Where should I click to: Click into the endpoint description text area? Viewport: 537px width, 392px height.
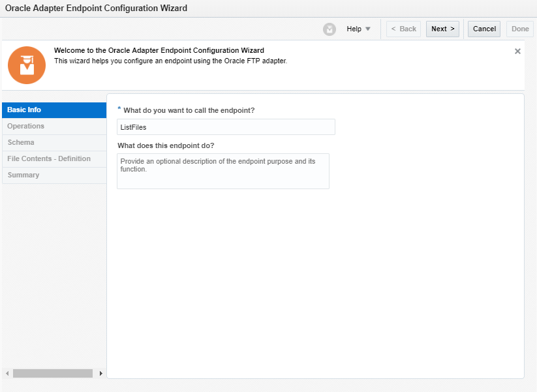click(223, 172)
